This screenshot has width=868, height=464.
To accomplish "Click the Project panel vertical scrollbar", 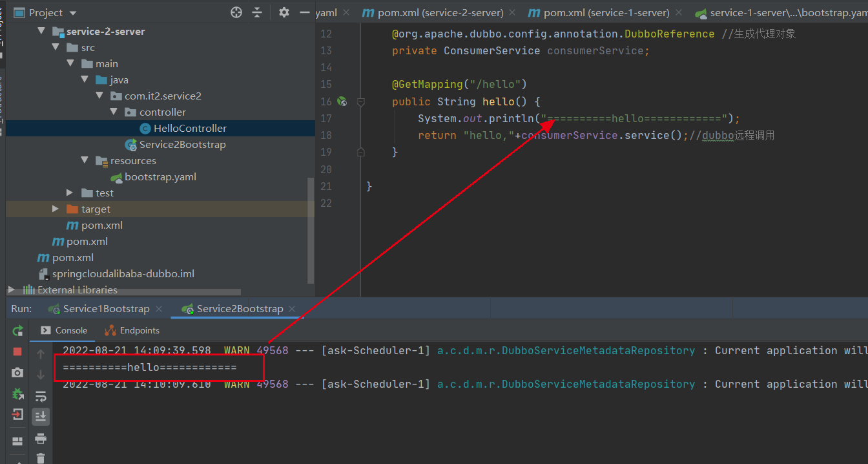I will 311,229.
